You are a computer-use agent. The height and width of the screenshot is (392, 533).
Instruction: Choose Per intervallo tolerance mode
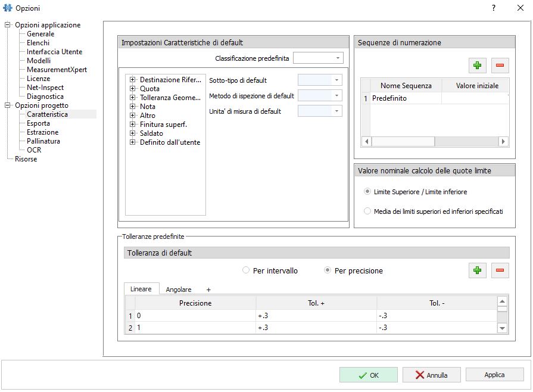click(x=246, y=270)
